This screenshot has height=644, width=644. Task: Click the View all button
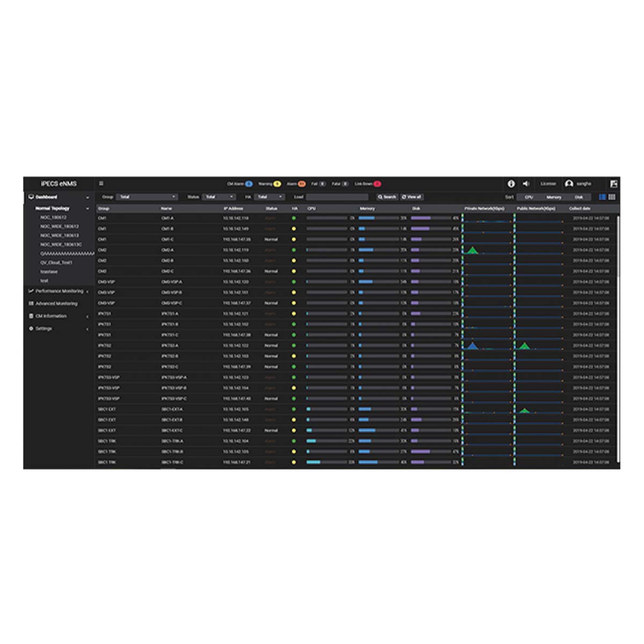(412, 197)
